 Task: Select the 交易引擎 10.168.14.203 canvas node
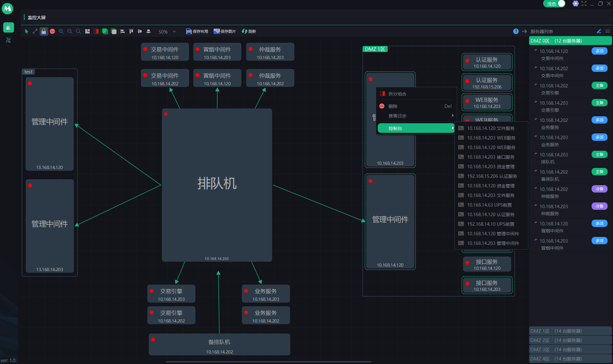point(171,294)
